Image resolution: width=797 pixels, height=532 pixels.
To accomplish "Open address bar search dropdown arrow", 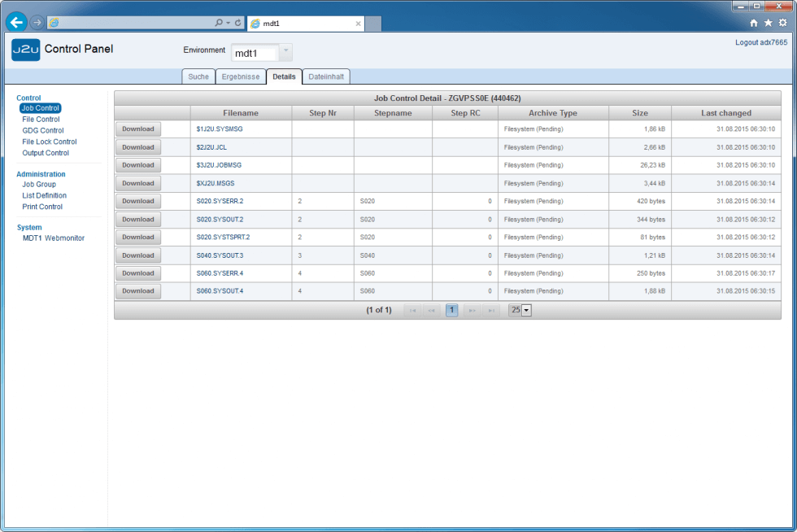I will click(x=228, y=23).
